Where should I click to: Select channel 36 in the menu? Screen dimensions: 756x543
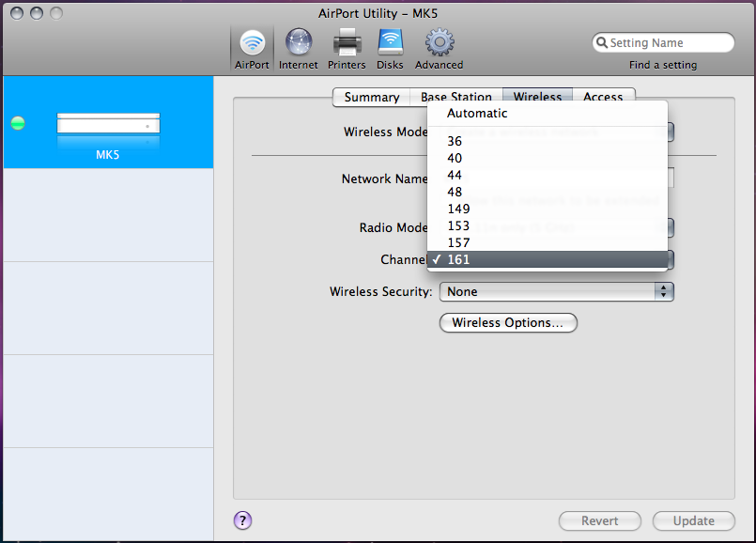(548, 141)
